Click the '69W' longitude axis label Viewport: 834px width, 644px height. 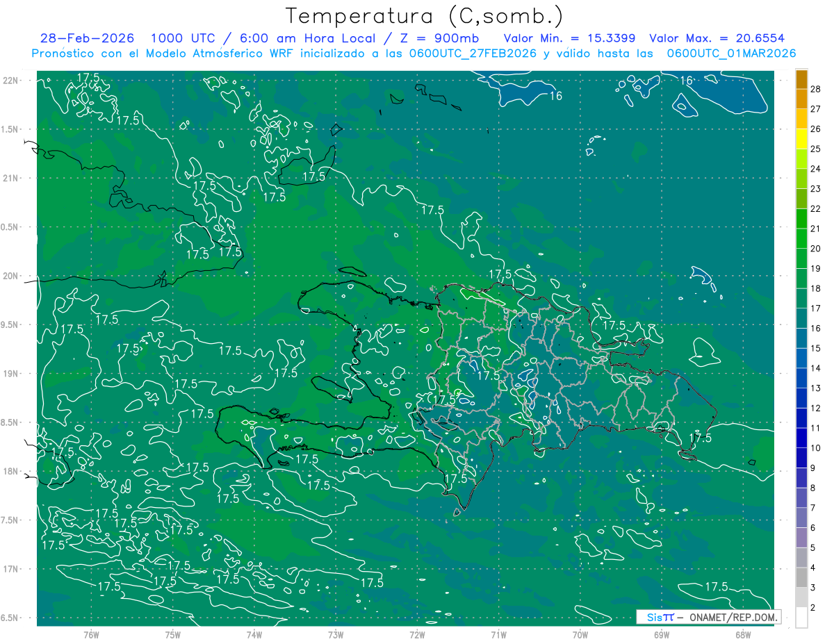pos(661,635)
